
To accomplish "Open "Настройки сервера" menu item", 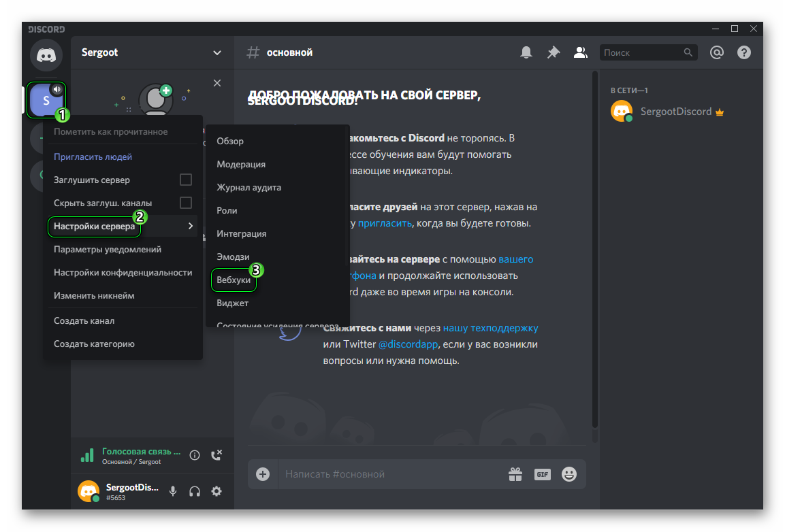I will click(123, 227).
